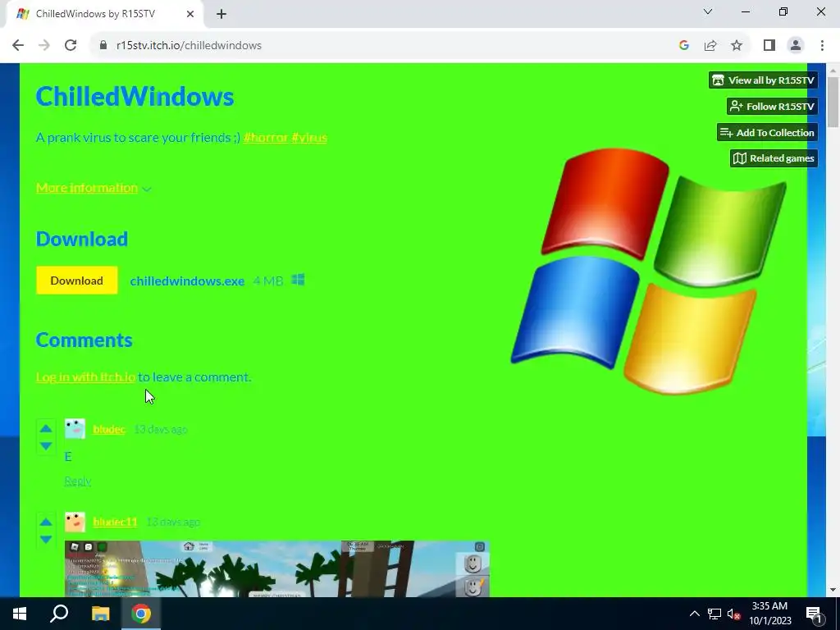
Task: Click Chrome icon in taskbar
Action: point(141,614)
